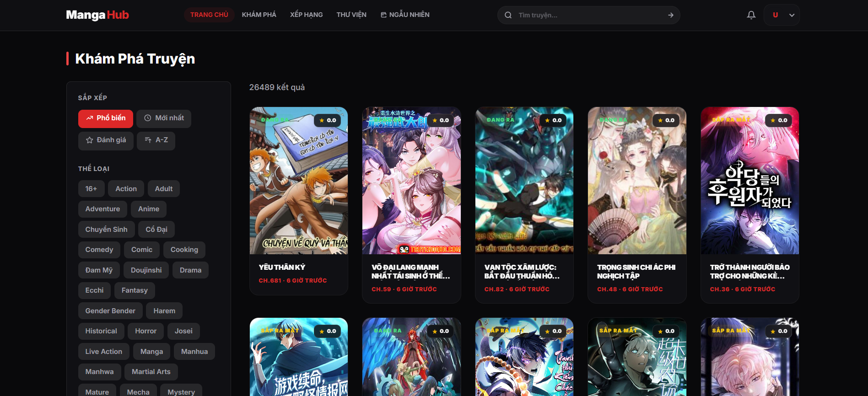868x396 pixels.
Task: Open the Xếp Hạng menu item
Action: tap(307, 15)
